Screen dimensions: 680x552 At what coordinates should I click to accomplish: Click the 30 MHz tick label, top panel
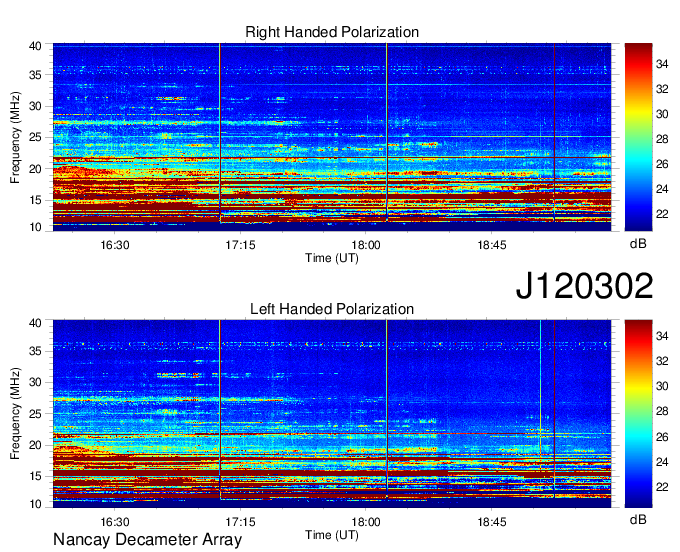tap(35, 106)
